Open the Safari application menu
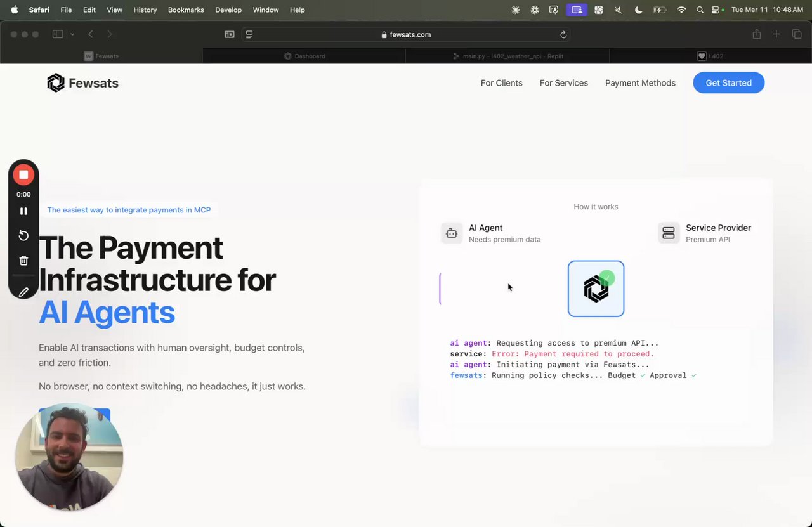This screenshot has width=812, height=527. click(x=39, y=10)
